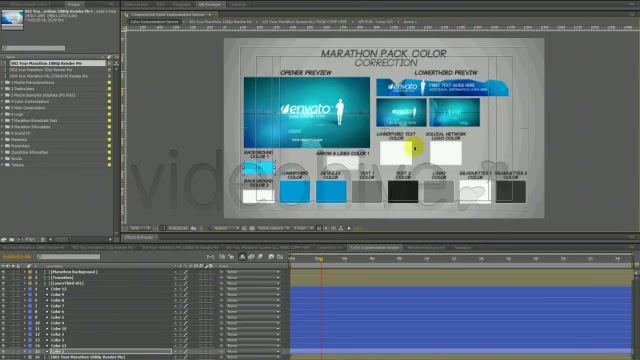Open the Active Camera view dropdown
This screenshot has height=360, width=640.
(273, 228)
